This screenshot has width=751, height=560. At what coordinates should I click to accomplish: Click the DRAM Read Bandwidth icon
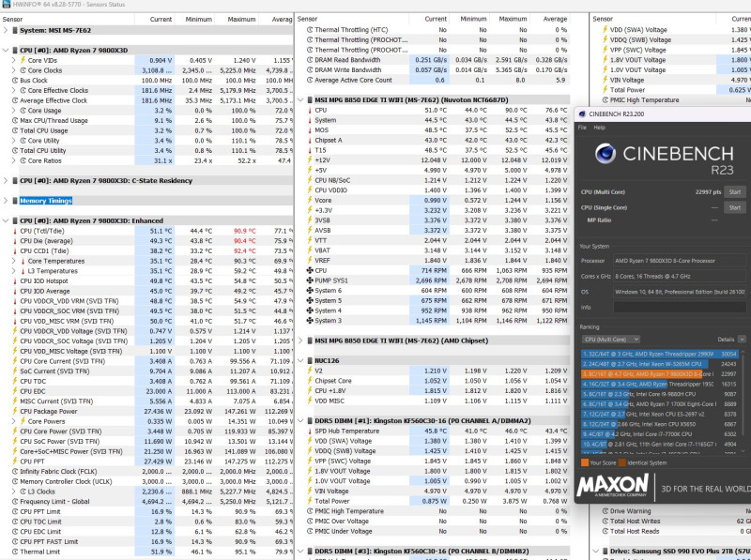click(x=310, y=60)
